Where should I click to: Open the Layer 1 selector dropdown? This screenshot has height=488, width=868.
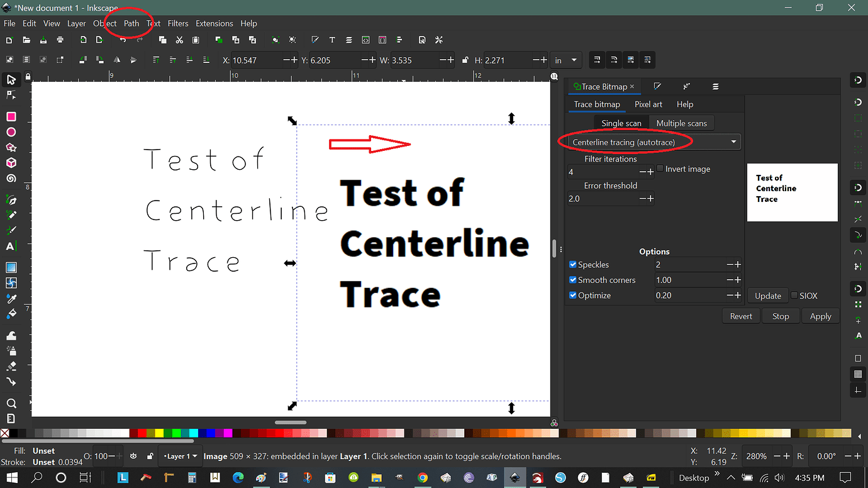(x=180, y=456)
